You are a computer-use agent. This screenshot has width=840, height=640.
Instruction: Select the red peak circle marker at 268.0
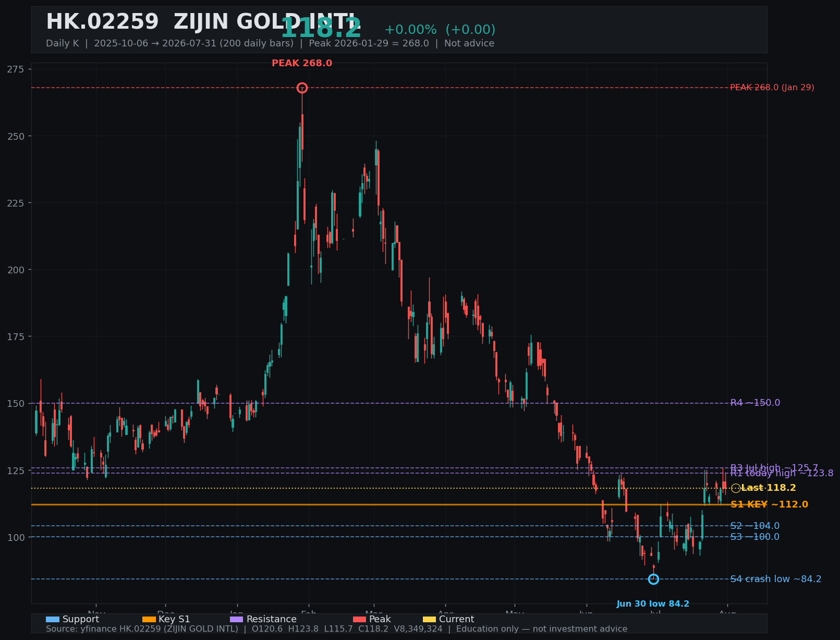pyautogui.click(x=302, y=88)
